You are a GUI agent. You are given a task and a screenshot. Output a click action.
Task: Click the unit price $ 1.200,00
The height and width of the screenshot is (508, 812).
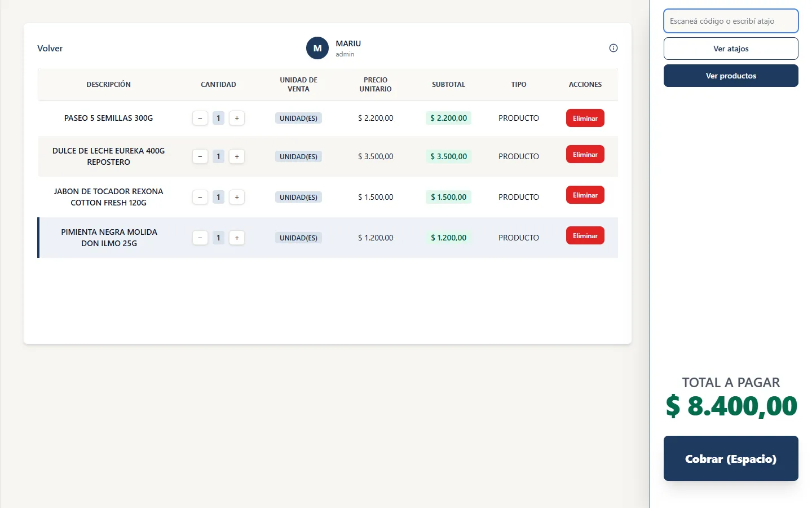pos(376,238)
